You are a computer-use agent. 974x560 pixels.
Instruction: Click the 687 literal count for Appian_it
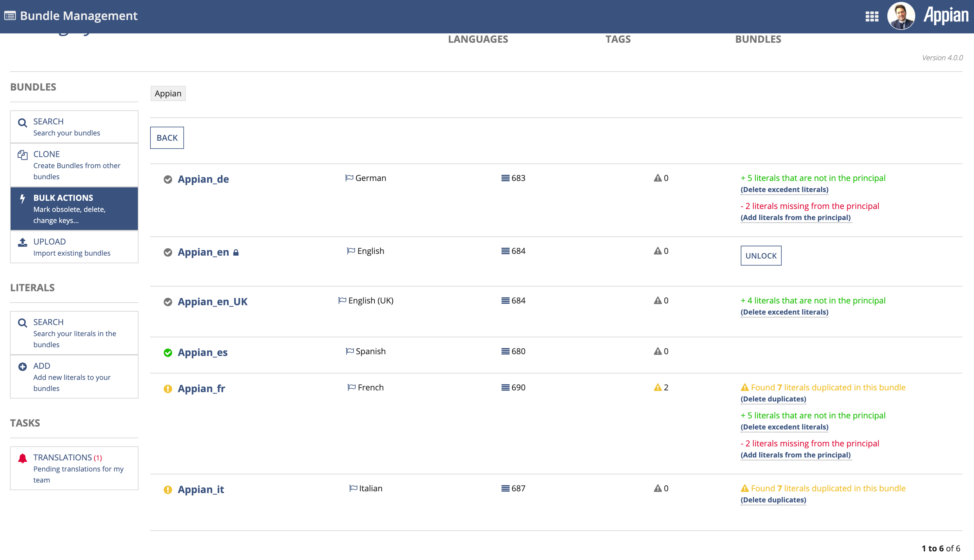518,489
